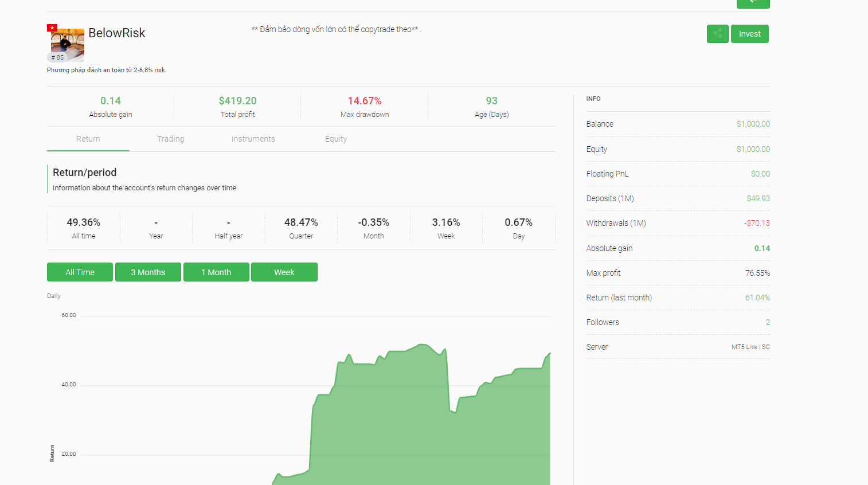The width and height of the screenshot is (868, 485).
Task: Click the share icon button
Action: click(717, 34)
